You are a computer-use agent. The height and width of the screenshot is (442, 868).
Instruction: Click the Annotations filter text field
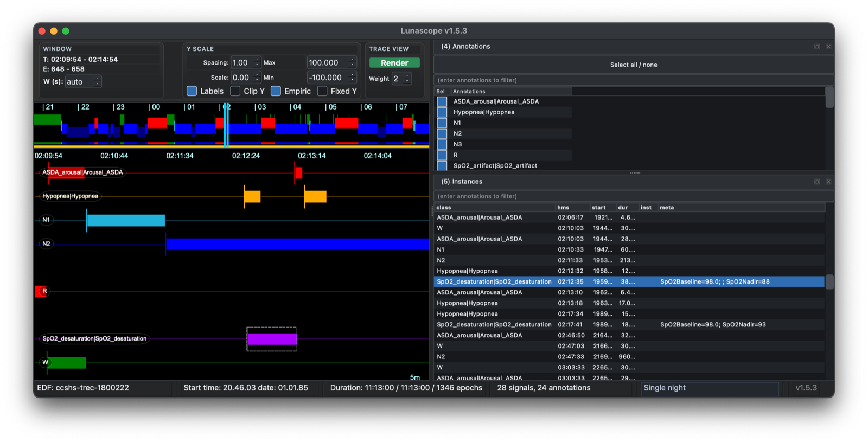(x=634, y=80)
